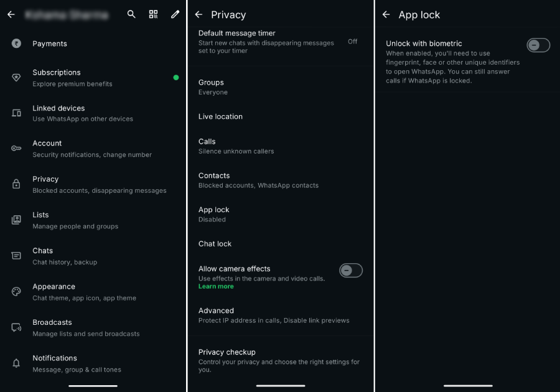
Task: Open Contacts blocked accounts setting
Action: coord(281,180)
